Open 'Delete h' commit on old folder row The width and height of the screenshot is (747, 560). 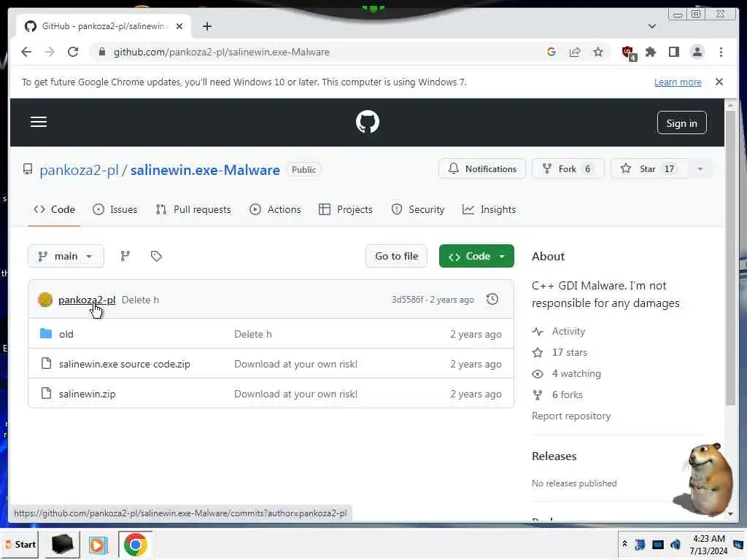(x=253, y=334)
